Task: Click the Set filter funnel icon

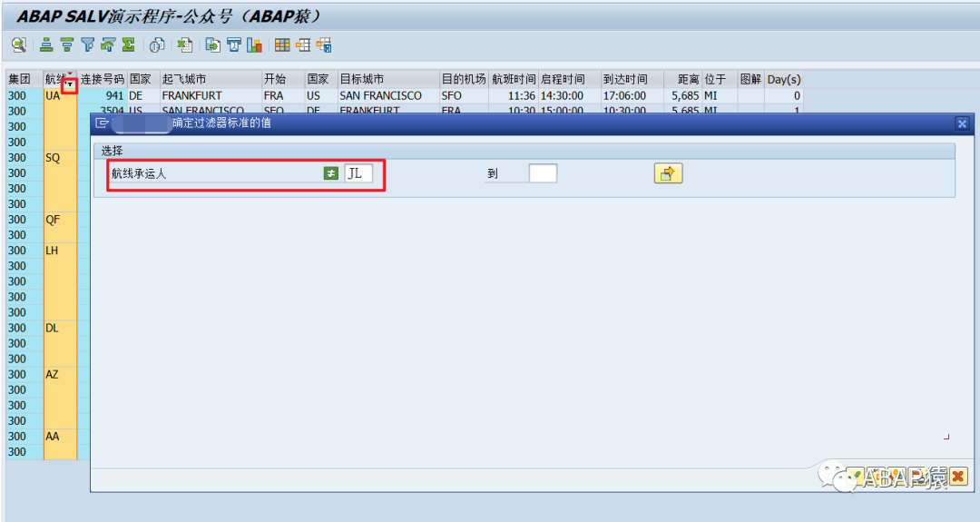Action: coord(87,45)
